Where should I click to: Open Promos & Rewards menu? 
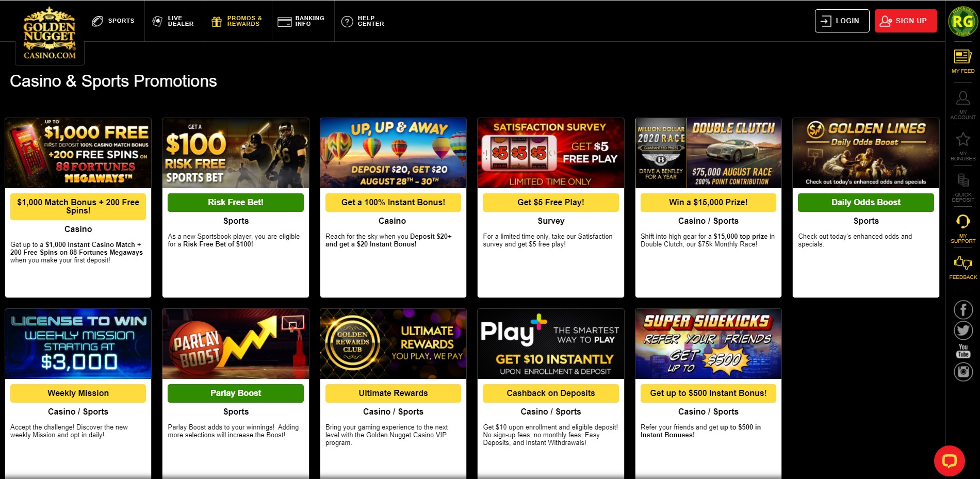click(237, 21)
